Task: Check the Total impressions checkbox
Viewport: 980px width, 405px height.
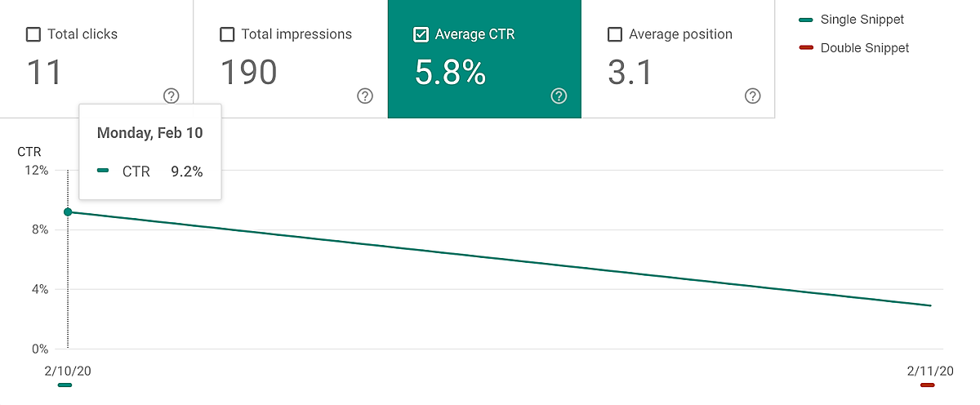Action: point(227,34)
